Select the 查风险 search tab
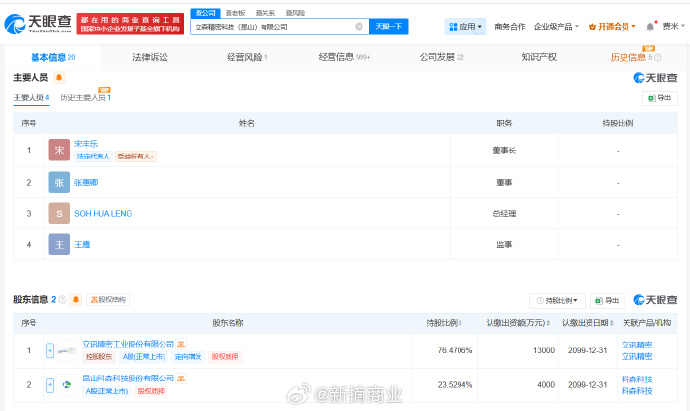Viewport: 690px width, 411px height. (x=295, y=13)
